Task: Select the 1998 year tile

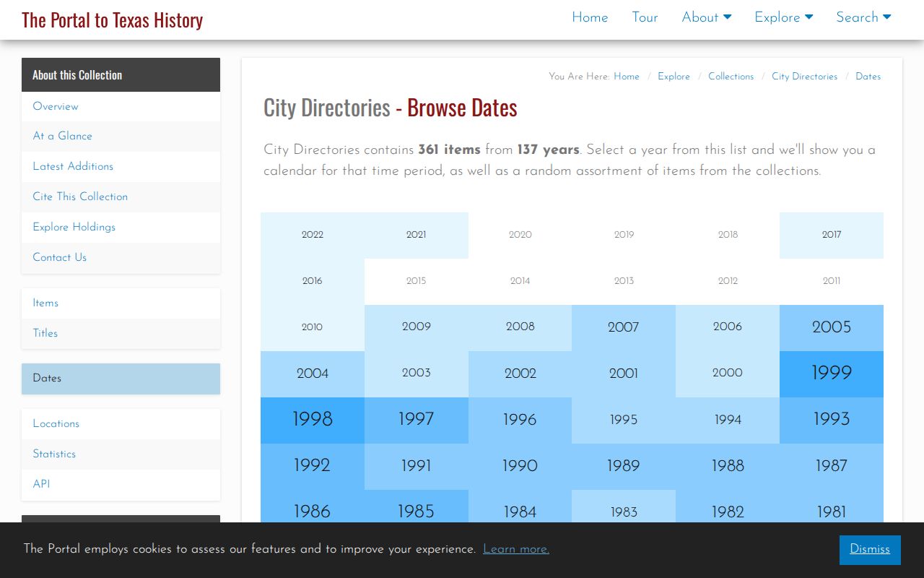Action: click(x=313, y=420)
